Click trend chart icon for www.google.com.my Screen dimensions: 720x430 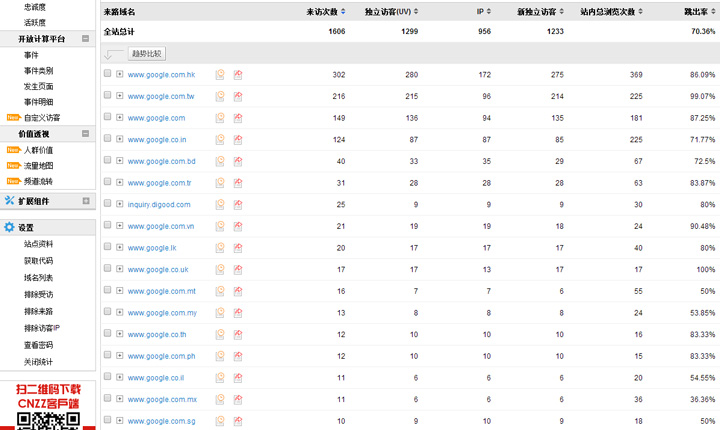pos(238,313)
